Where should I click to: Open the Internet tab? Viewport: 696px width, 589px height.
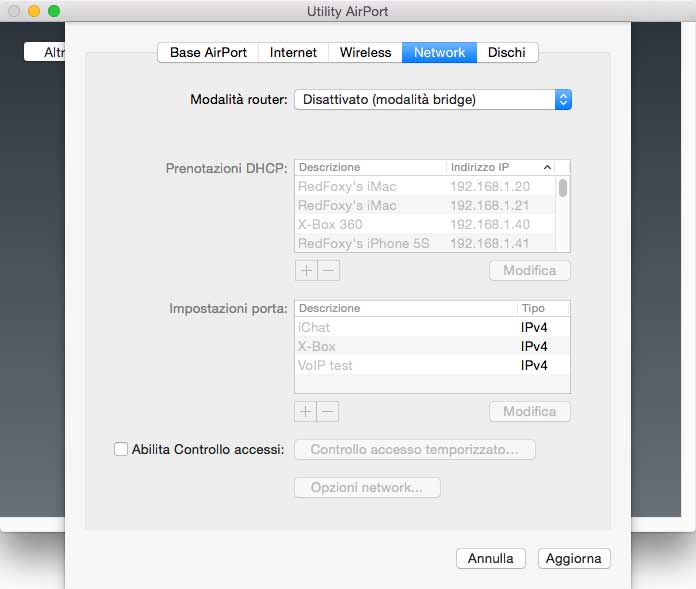[x=293, y=53]
